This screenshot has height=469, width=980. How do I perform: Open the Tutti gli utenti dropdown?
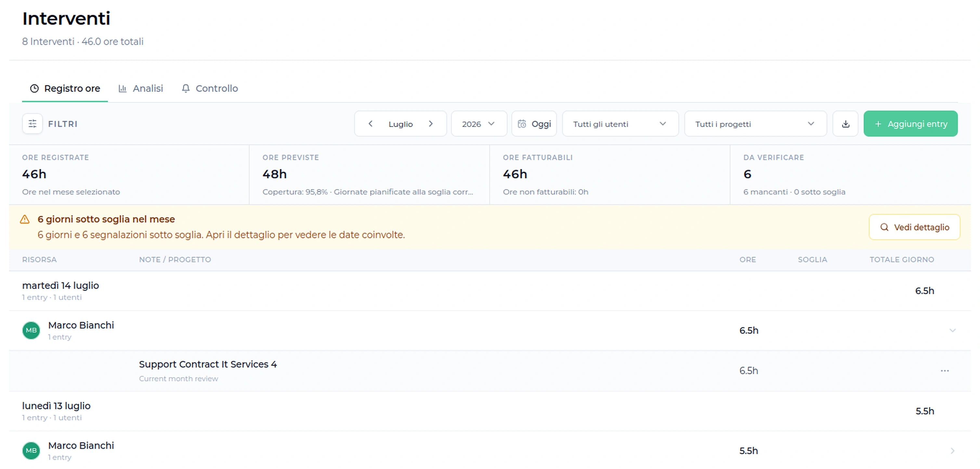tap(621, 124)
